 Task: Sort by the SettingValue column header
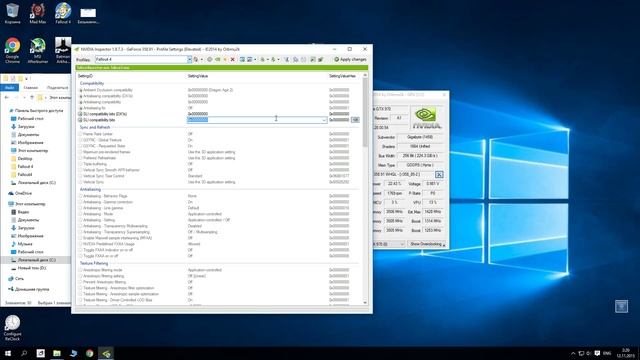click(x=198, y=76)
